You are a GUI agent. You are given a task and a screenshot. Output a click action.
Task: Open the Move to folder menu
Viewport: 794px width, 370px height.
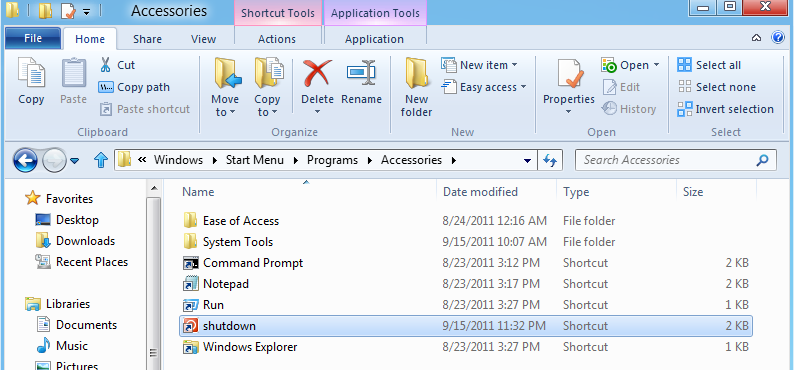pos(226,87)
